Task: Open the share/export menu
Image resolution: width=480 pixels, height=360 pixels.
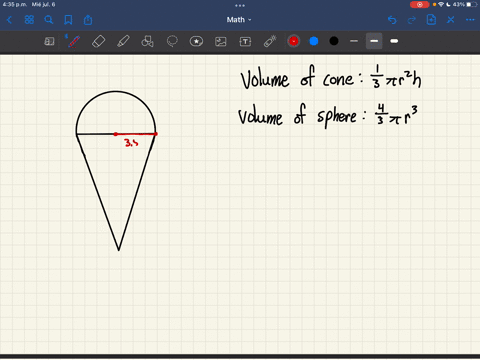Action: pyautogui.click(x=88, y=20)
